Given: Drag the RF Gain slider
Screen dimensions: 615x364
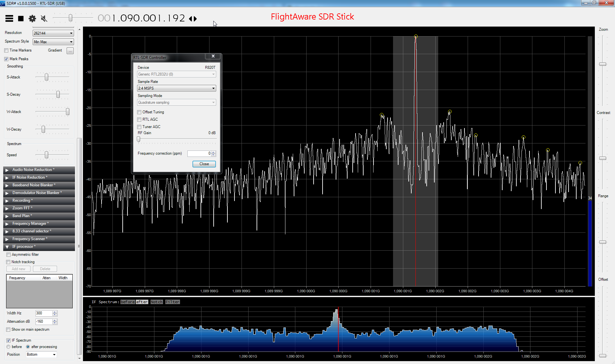Looking at the screenshot, I should tap(138, 139).
